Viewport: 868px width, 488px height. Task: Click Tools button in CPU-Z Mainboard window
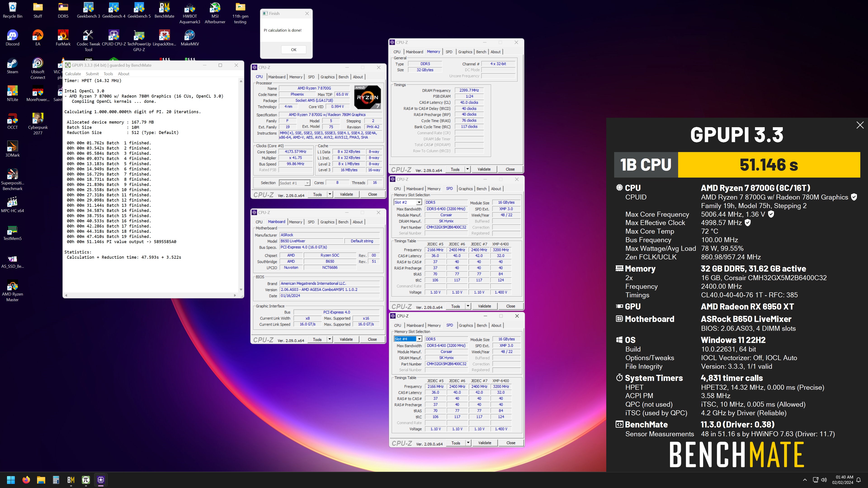(317, 340)
